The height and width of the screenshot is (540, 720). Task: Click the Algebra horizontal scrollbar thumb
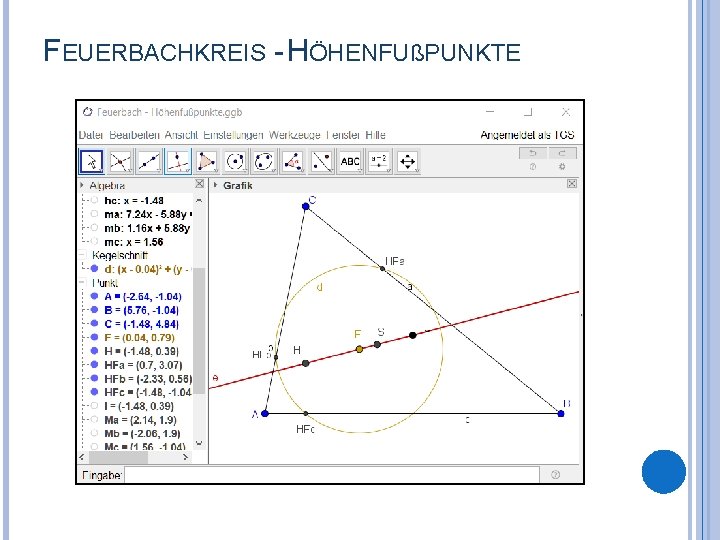pos(118,457)
